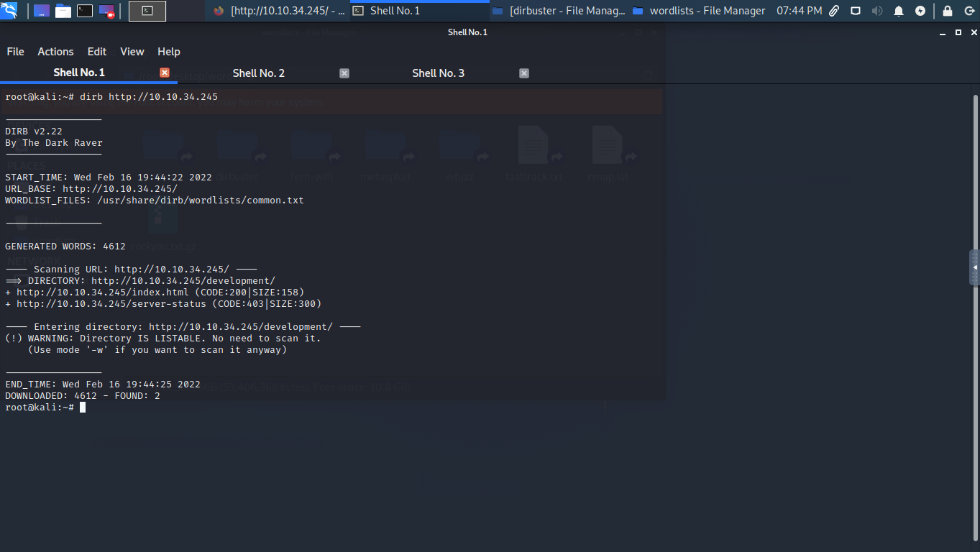
Task: Click the muted volume speaker icon
Action: coord(877,11)
